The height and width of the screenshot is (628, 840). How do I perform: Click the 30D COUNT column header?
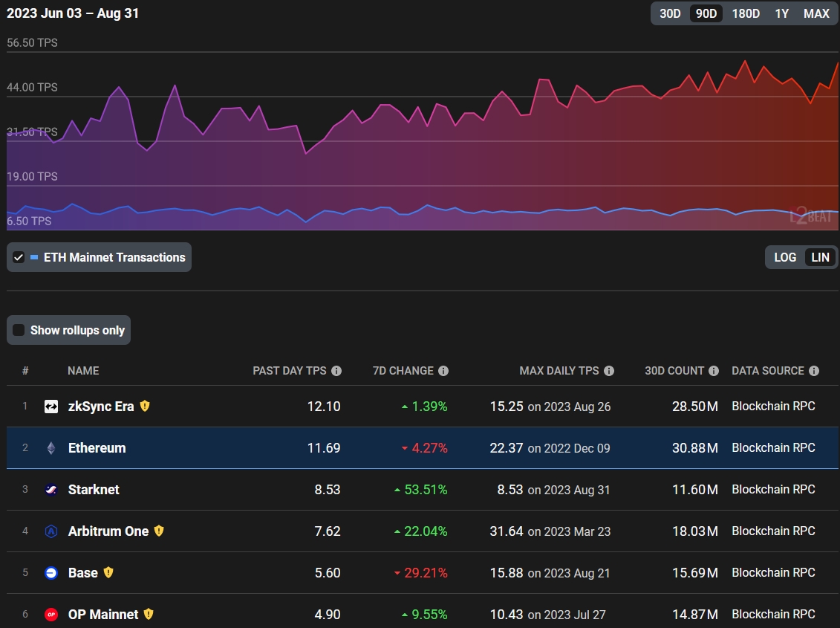pos(674,371)
